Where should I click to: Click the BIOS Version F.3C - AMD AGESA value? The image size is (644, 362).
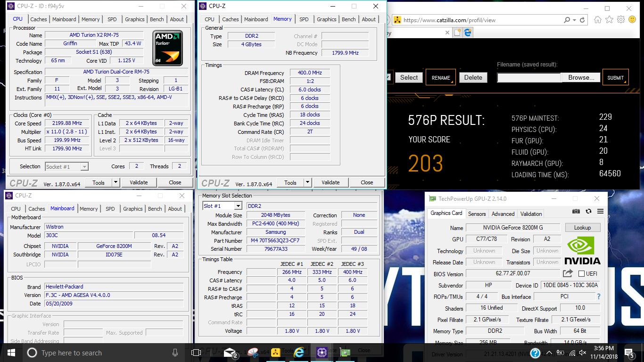pyautogui.click(x=114, y=295)
